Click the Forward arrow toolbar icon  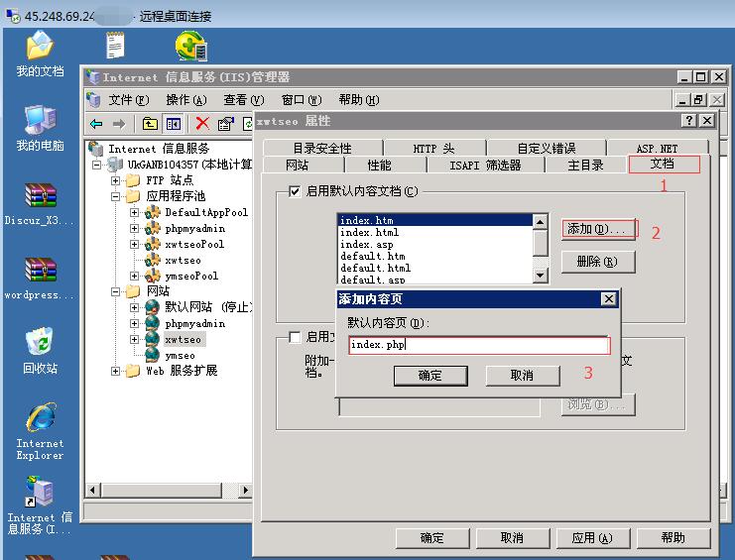pos(119,124)
